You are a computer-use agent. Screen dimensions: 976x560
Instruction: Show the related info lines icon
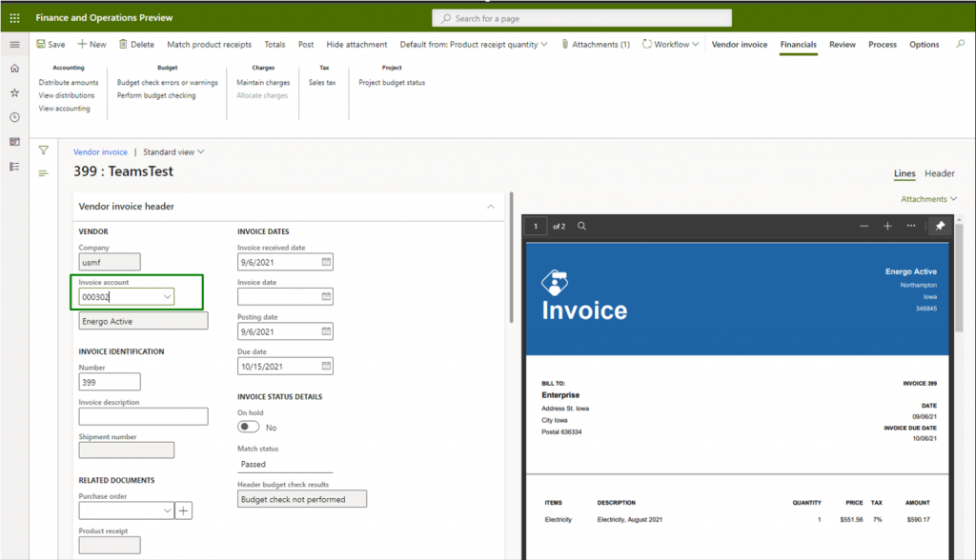point(44,173)
